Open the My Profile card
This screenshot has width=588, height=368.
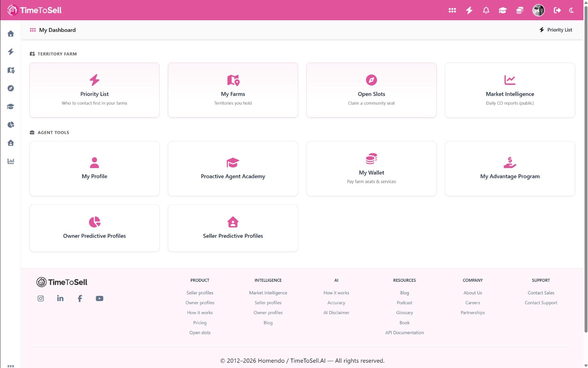click(94, 169)
